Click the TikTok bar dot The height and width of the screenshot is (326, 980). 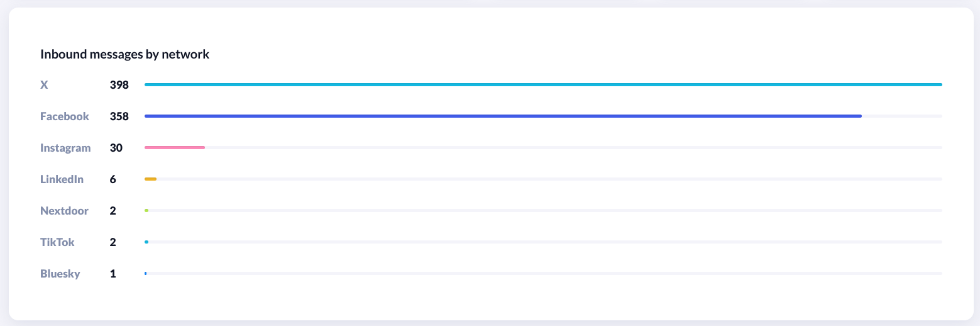(x=146, y=242)
